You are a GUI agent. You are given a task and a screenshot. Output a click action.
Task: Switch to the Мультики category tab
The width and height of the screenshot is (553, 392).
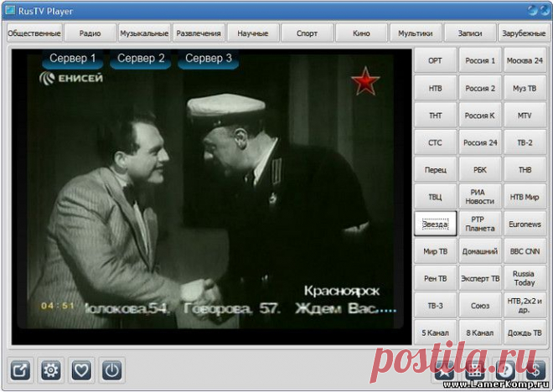[x=416, y=34]
